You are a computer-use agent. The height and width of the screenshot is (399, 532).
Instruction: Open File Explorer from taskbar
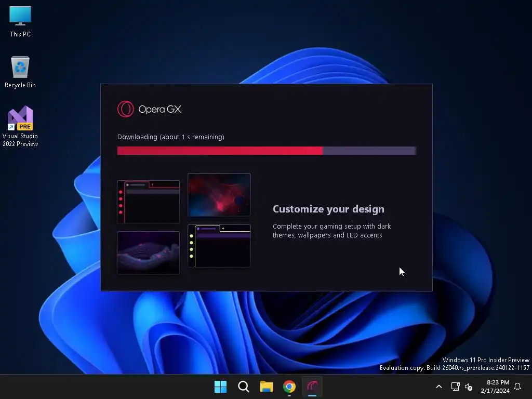(x=267, y=387)
